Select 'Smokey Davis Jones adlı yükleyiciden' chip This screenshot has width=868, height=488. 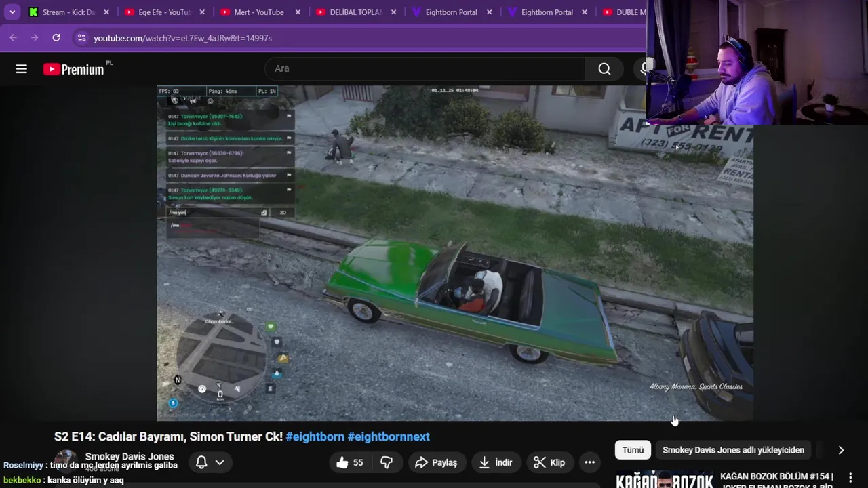[733, 450]
